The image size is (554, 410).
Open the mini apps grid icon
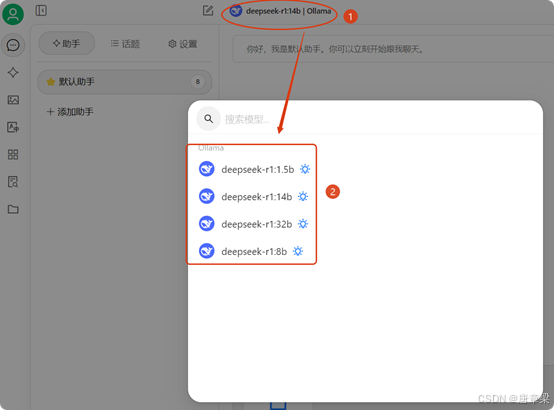[13, 154]
